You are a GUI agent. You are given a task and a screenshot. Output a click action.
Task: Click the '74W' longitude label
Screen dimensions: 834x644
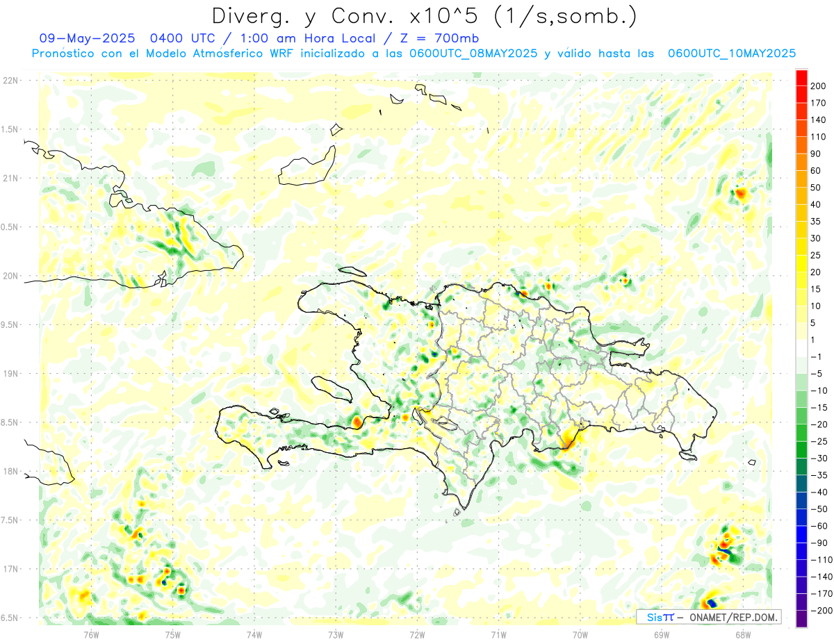point(254,634)
